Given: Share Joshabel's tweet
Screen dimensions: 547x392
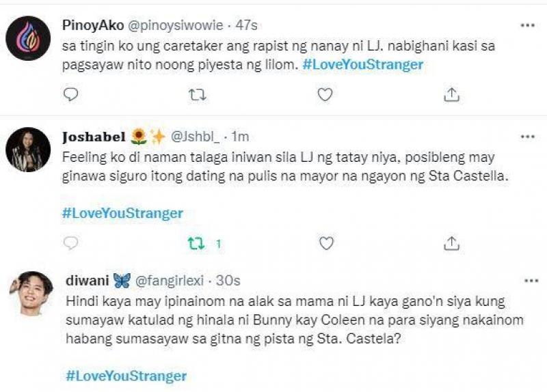Looking at the screenshot, I should (451, 243).
